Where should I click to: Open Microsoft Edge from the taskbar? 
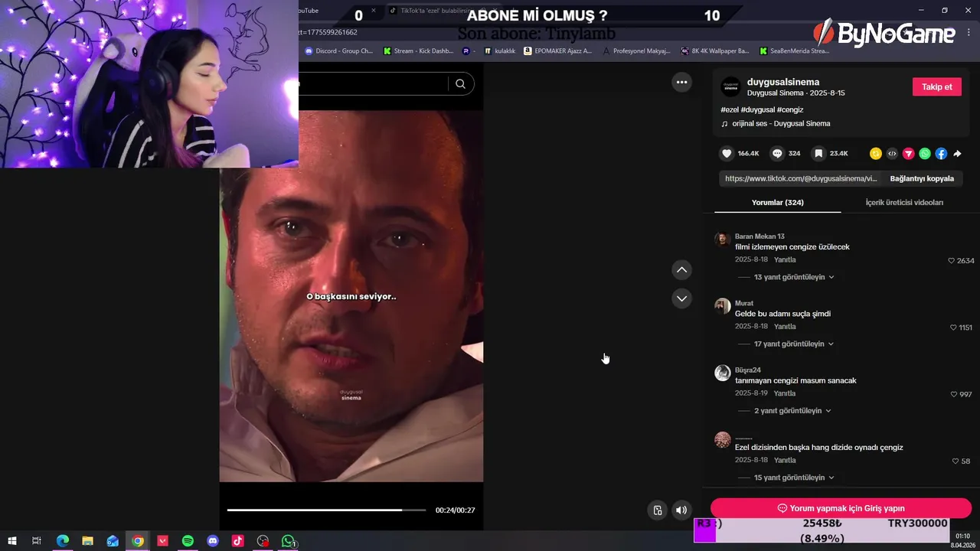click(x=63, y=541)
